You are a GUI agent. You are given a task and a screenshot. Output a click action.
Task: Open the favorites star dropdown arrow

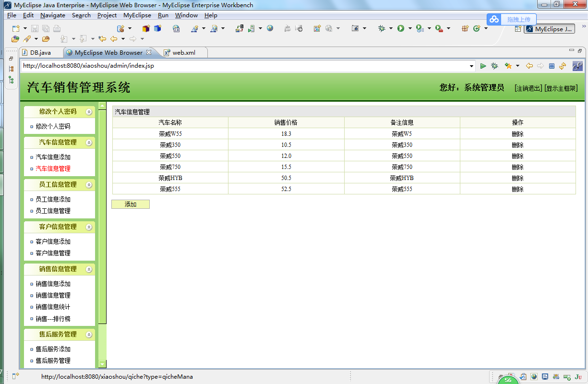[517, 66]
